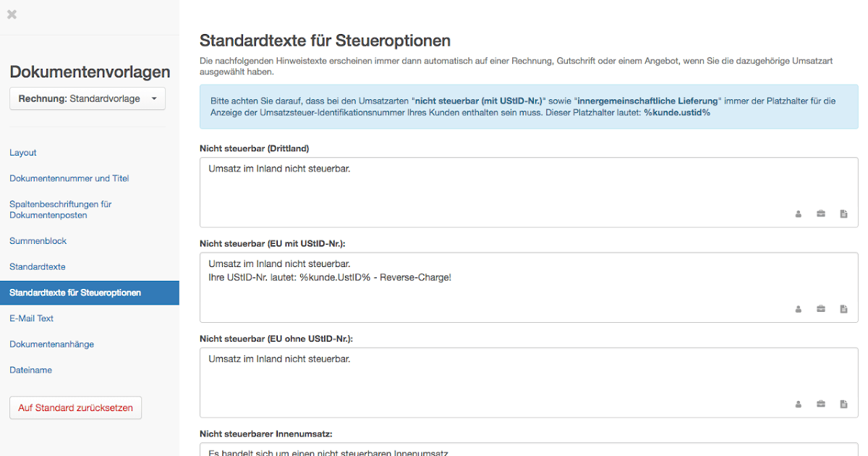Image resolution: width=868 pixels, height=456 pixels.
Task: Click briefcase icon in 'EU ohne UStID-Nr.' box
Action: [821, 404]
